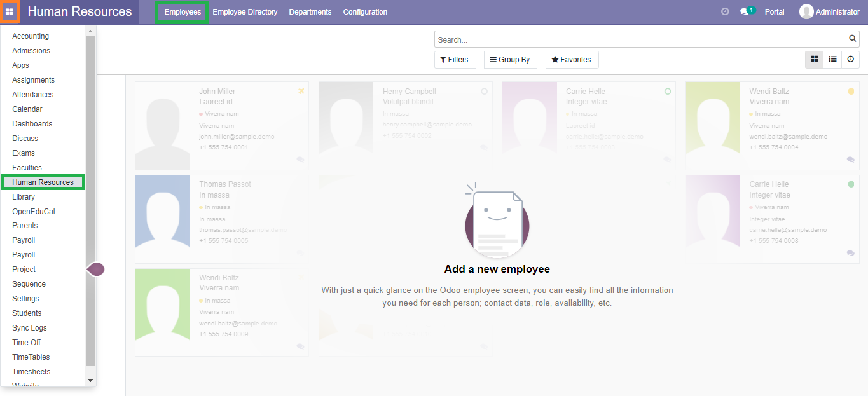Click chat icon on right Carrie Helle card
Viewport: 868px width, 396px height.
pyautogui.click(x=851, y=253)
